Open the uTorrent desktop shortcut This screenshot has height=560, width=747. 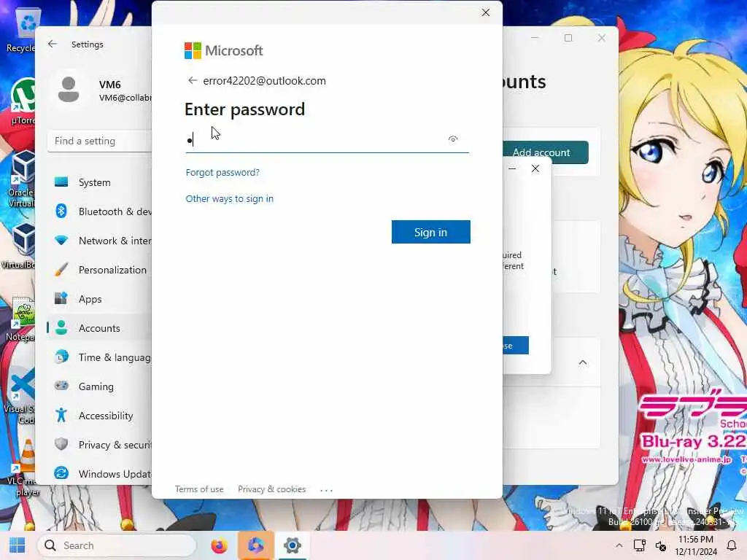click(x=23, y=102)
